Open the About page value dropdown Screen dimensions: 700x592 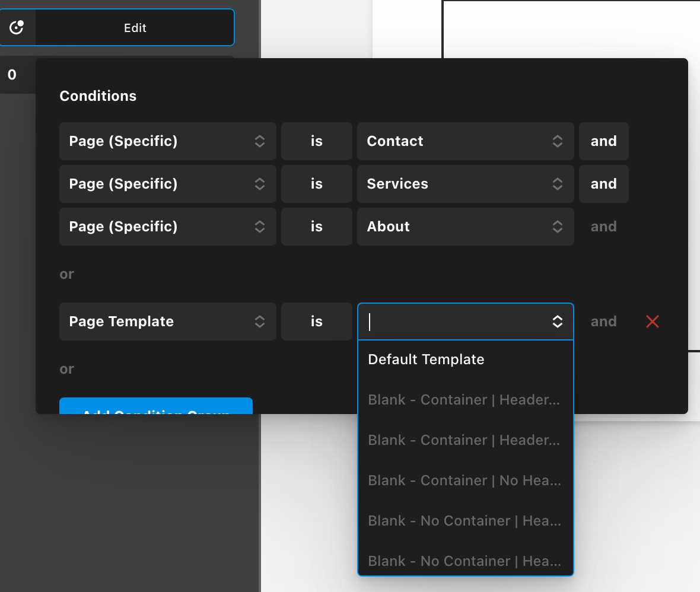point(465,227)
